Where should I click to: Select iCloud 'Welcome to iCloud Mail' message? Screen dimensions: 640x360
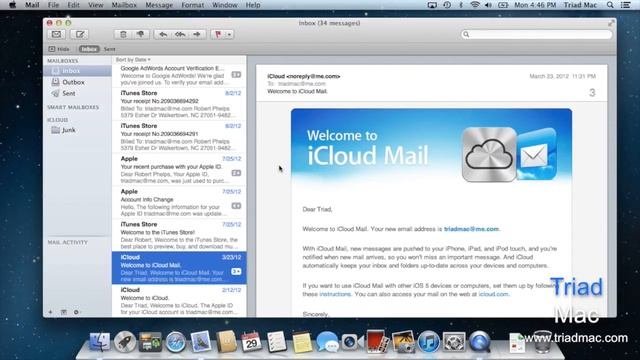click(179, 268)
